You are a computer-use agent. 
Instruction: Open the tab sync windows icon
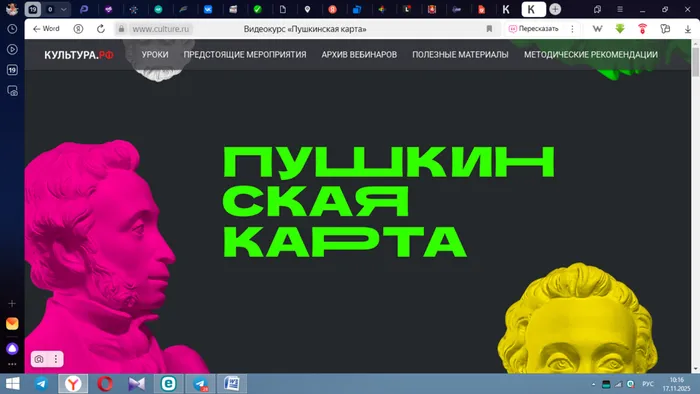tap(597, 9)
